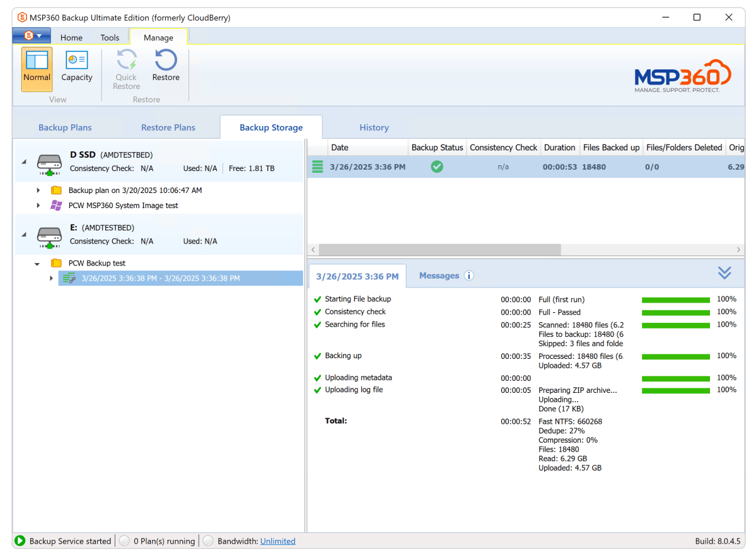
Task: Click the Build: 8.0.4.5 status text
Action: [718, 541]
